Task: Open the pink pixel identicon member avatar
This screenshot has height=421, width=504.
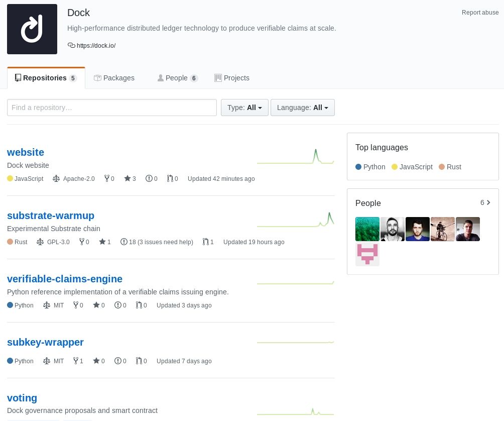Action: [x=367, y=254]
